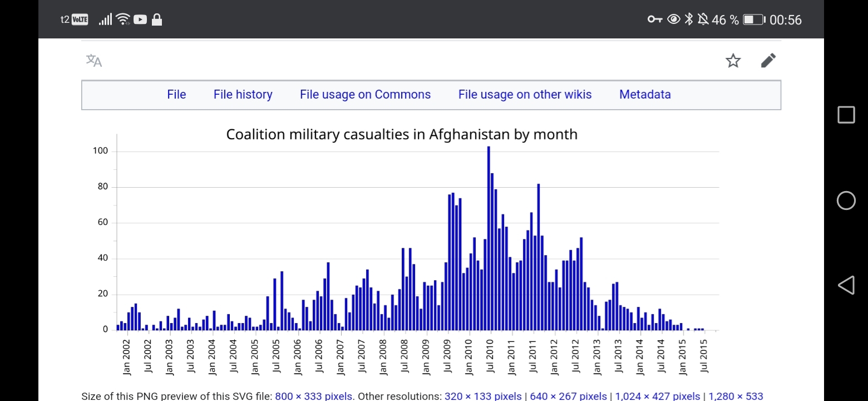Viewport: 868px width, 401px height.
Task: Open the File tab
Action: click(x=176, y=95)
